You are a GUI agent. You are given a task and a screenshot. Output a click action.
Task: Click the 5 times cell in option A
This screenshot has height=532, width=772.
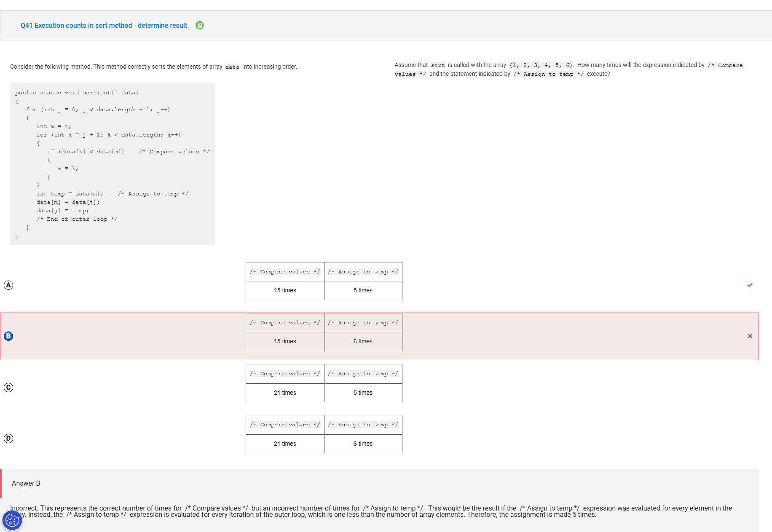coord(363,291)
